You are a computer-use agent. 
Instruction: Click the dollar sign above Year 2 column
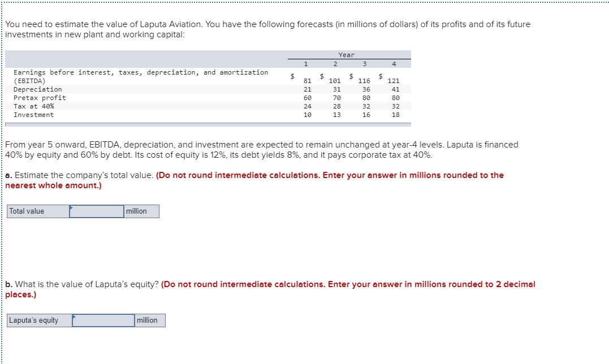point(321,76)
